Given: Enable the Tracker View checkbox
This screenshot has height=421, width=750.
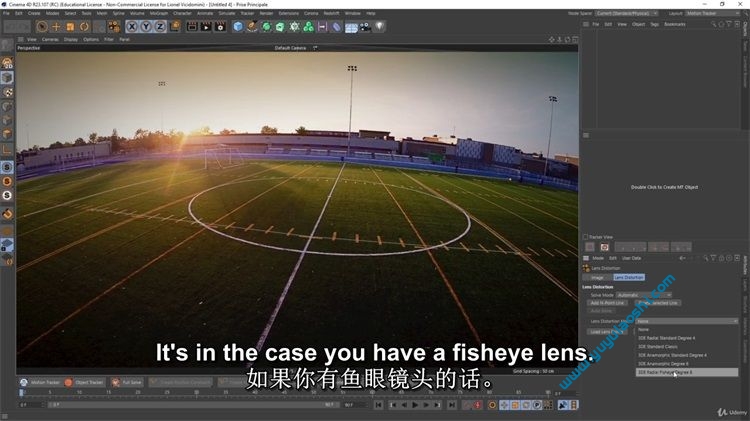Looking at the screenshot, I should point(585,237).
